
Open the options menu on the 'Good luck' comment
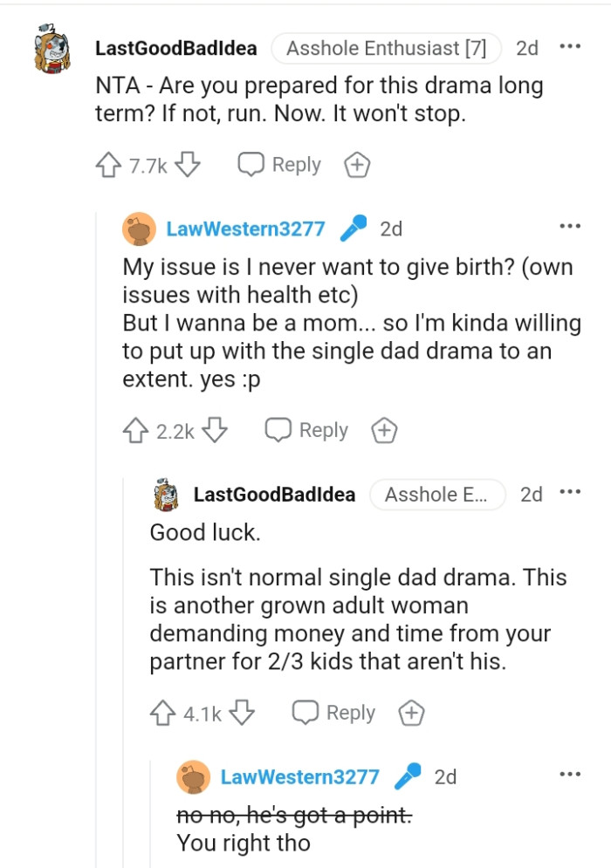[570, 490]
